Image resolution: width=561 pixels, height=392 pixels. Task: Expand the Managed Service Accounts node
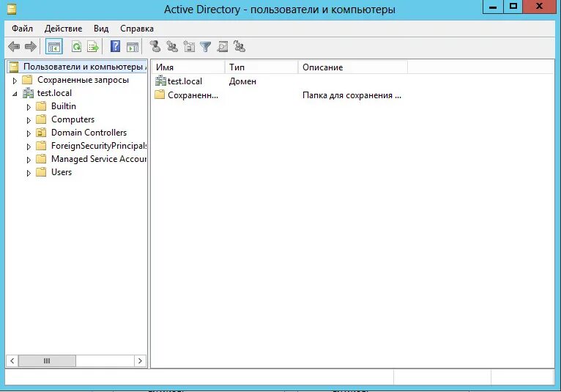click(x=29, y=160)
